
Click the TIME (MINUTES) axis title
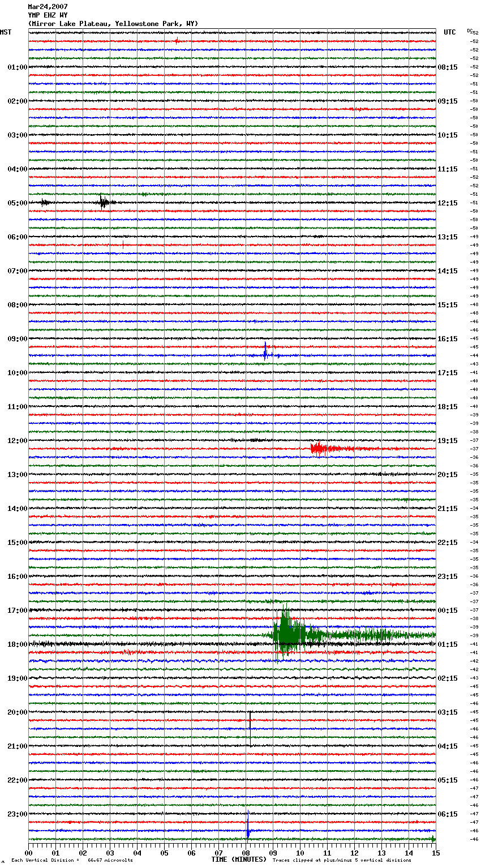tap(239, 860)
